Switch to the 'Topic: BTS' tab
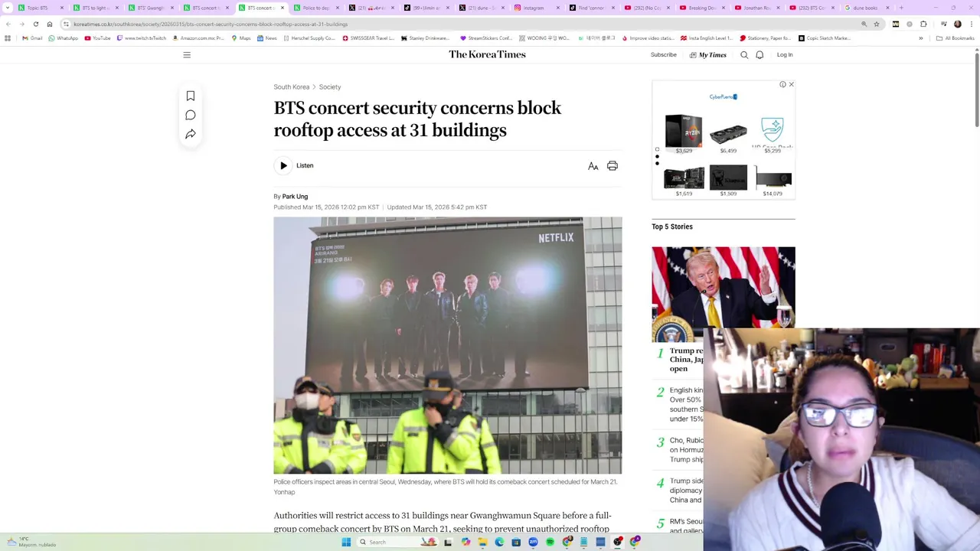 [41, 8]
